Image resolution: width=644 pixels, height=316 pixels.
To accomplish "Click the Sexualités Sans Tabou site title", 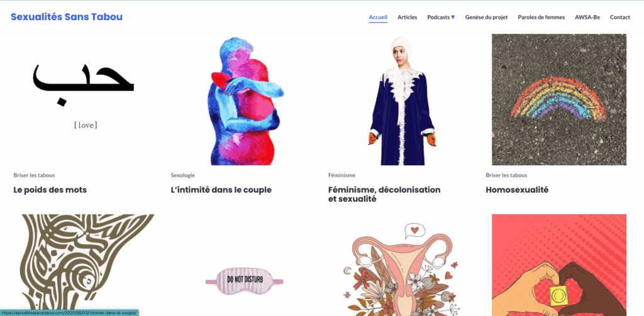I will pyautogui.click(x=67, y=17).
